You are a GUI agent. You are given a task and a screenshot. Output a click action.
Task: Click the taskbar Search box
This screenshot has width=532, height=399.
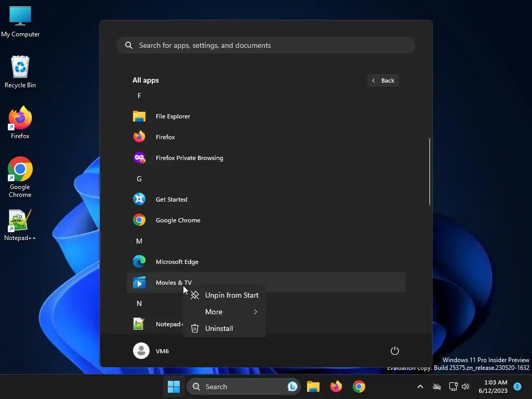pyautogui.click(x=243, y=387)
